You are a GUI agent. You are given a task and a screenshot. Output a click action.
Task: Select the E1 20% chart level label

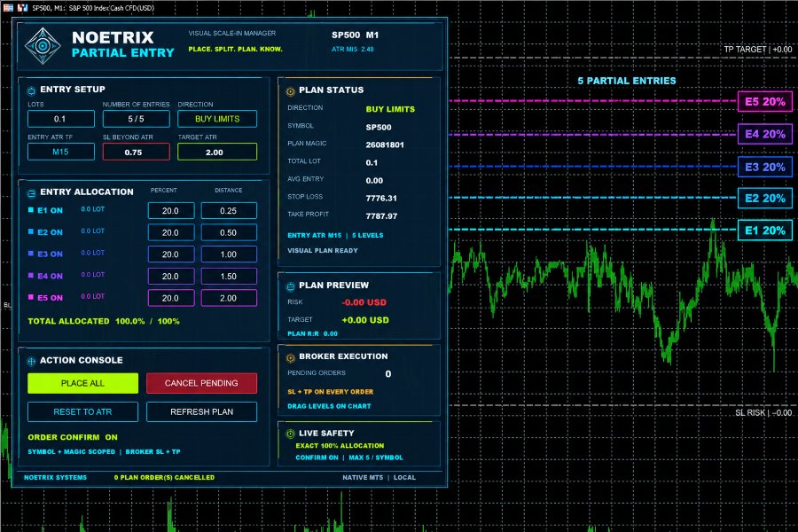tap(765, 231)
